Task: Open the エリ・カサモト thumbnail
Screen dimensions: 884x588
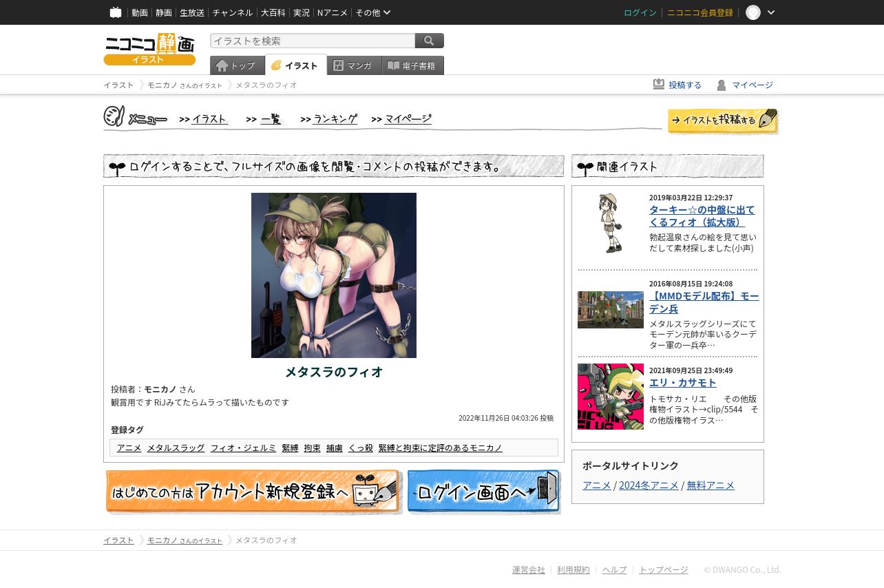Action: [611, 397]
